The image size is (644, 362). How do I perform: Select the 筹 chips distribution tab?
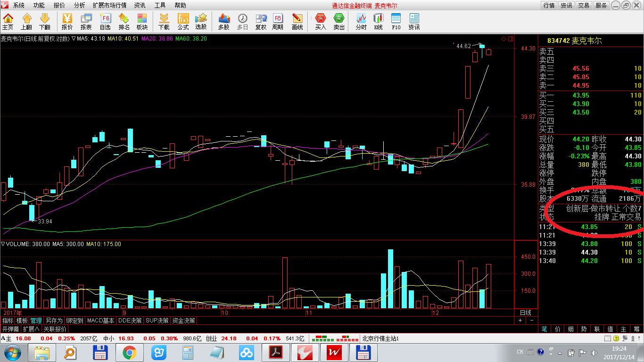click(x=637, y=329)
